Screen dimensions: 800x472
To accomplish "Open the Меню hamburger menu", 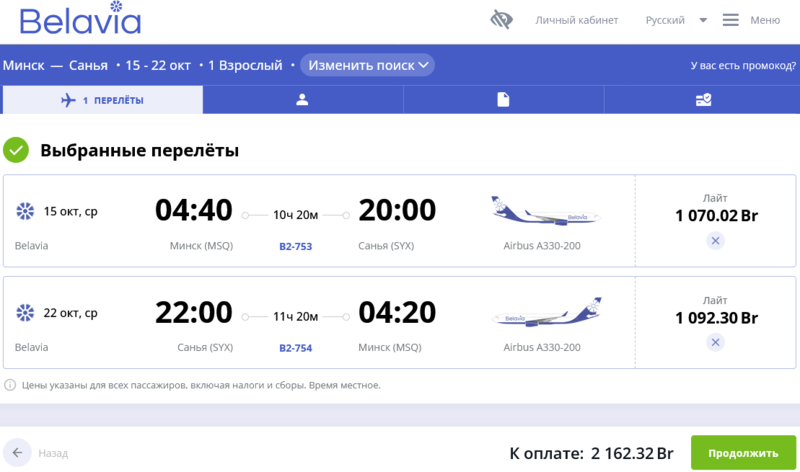I will tap(750, 20).
